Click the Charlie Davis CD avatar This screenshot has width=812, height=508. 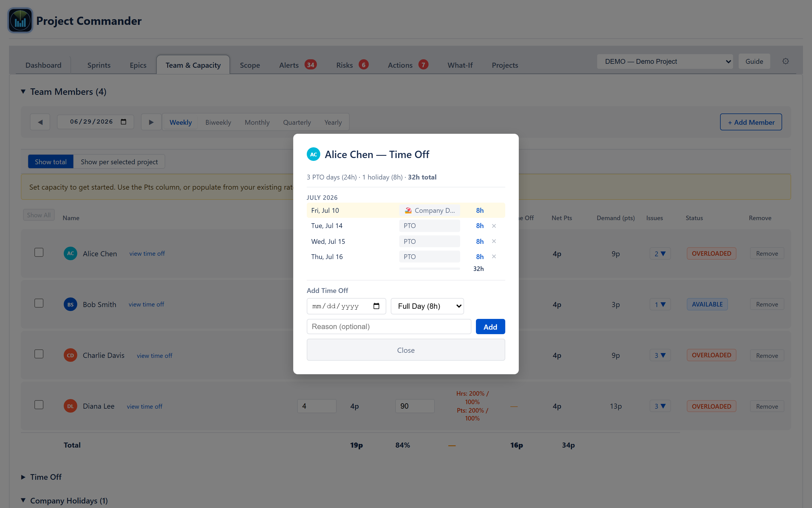tap(70, 355)
